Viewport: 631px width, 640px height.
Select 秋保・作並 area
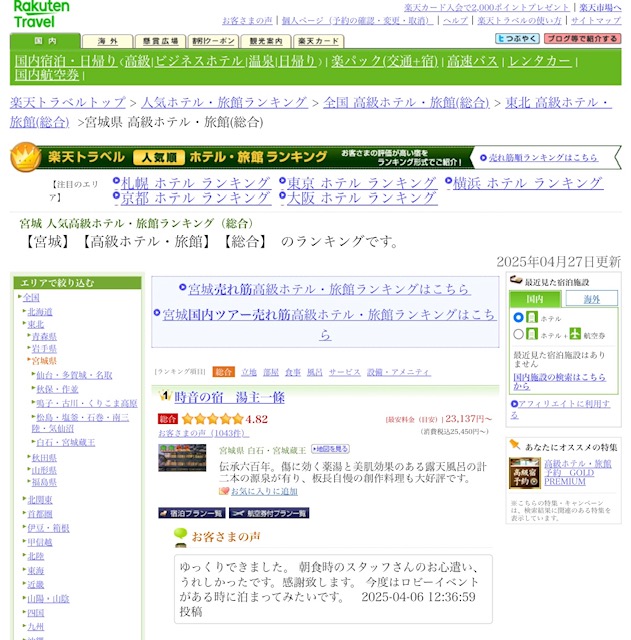click(x=57, y=389)
